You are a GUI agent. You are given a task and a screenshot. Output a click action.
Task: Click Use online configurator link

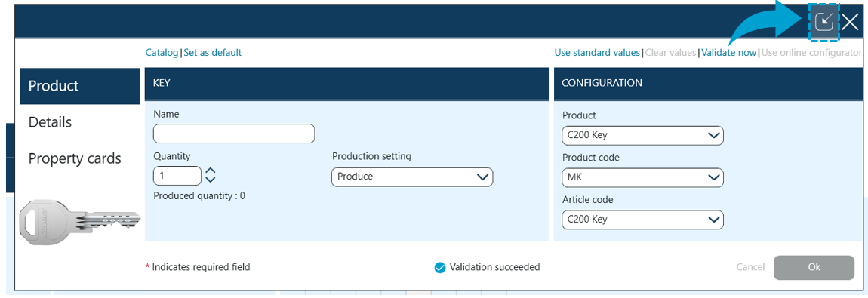[811, 53]
